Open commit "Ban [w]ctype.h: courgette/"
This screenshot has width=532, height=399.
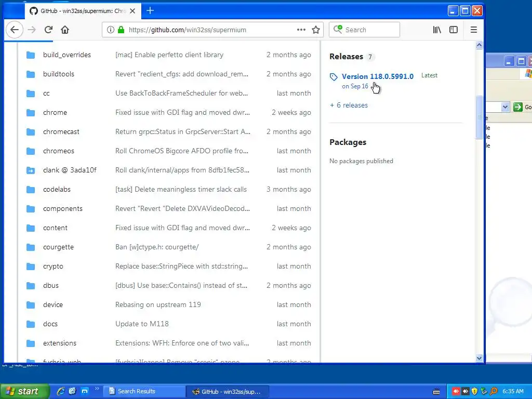(157, 247)
